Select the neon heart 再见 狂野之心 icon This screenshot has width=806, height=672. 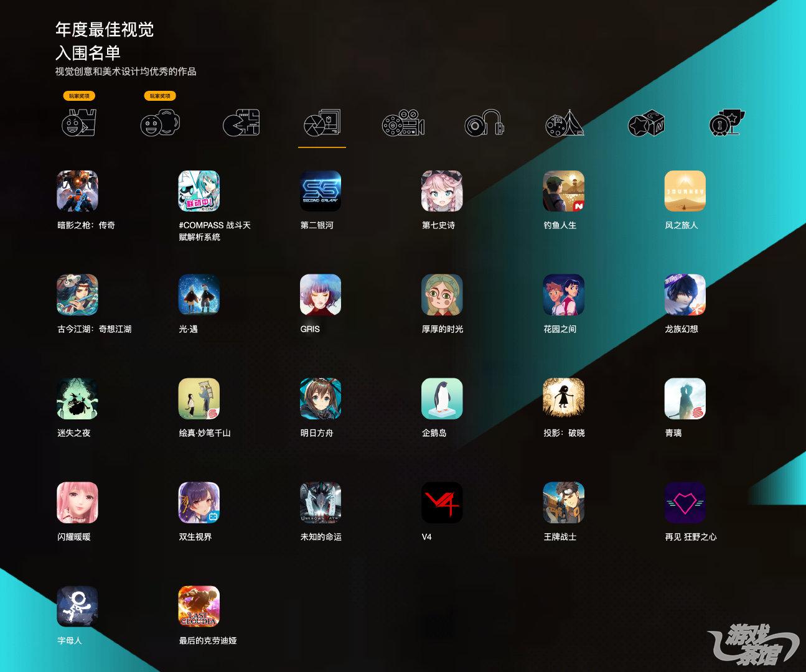pos(685,503)
